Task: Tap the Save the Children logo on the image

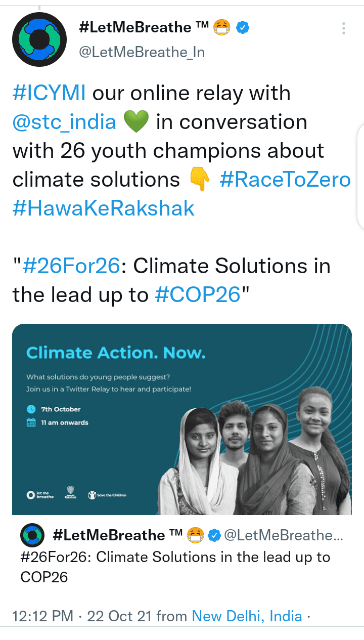Action: [107, 494]
